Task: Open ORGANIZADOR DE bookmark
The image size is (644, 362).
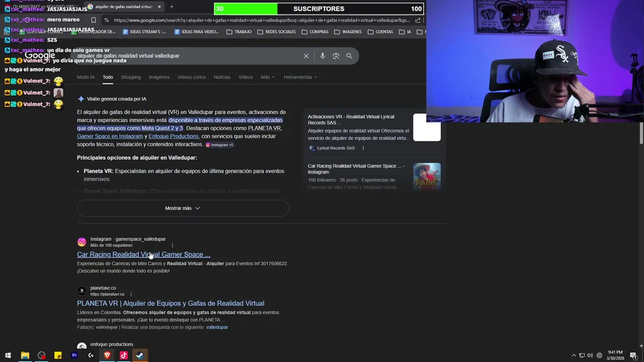Action: click(94, 32)
